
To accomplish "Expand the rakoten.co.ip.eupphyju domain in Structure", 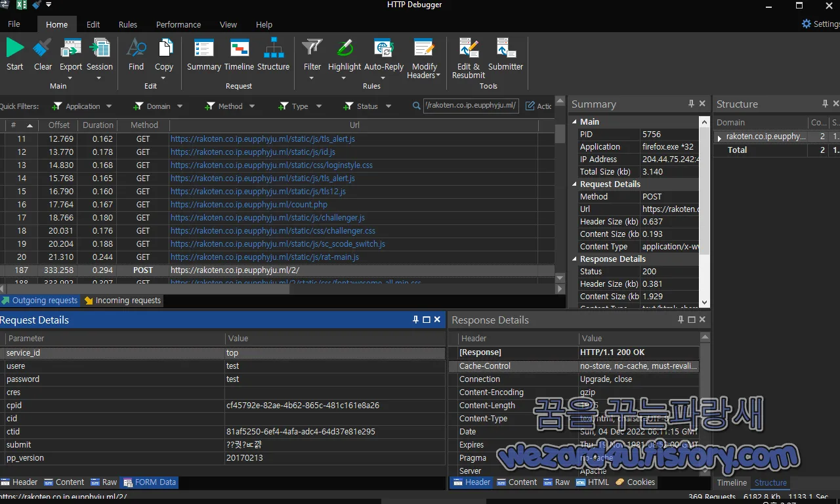I will [719, 136].
